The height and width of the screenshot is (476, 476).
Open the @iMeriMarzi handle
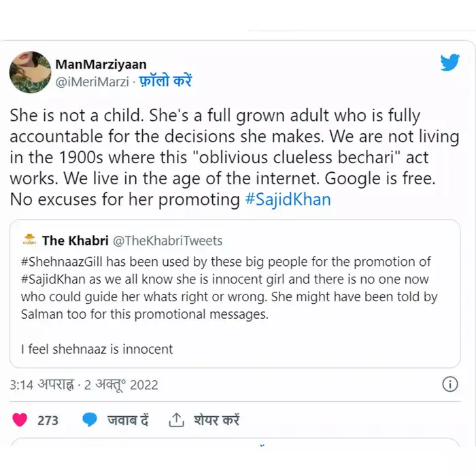92,82
